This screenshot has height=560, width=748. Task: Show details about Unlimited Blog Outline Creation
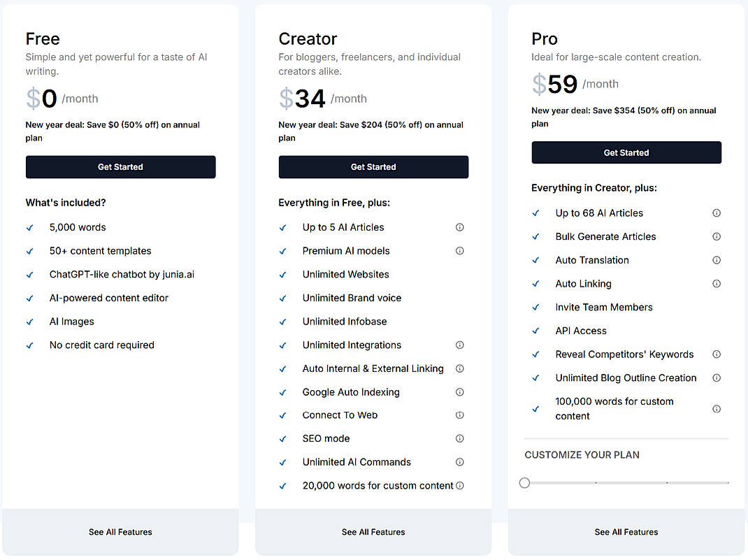[716, 378]
